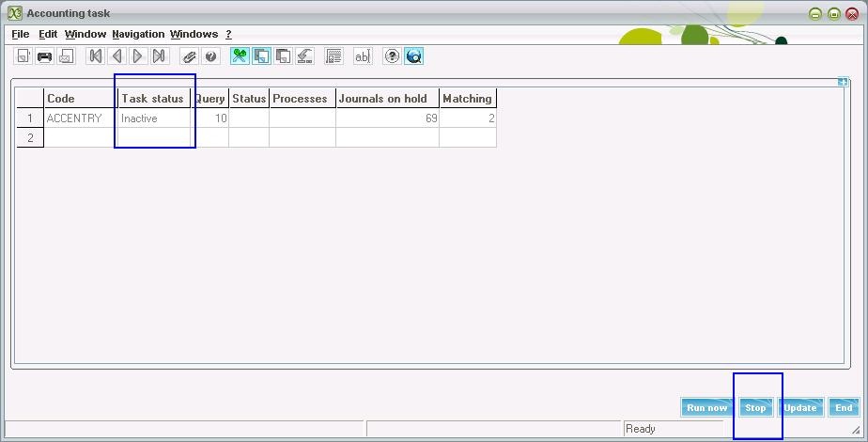Open the question mark help menu

(x=228, y=34)
